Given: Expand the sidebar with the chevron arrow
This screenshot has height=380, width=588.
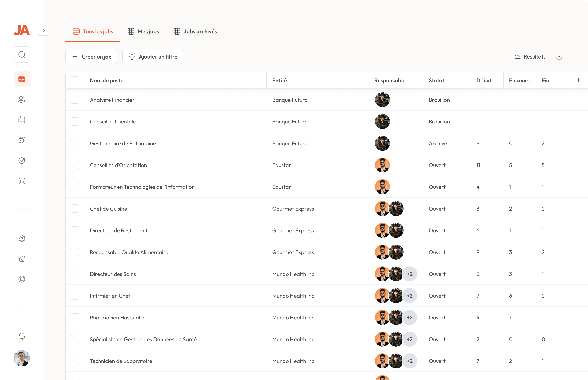Looking at the screenshot, I should (43, 30).
